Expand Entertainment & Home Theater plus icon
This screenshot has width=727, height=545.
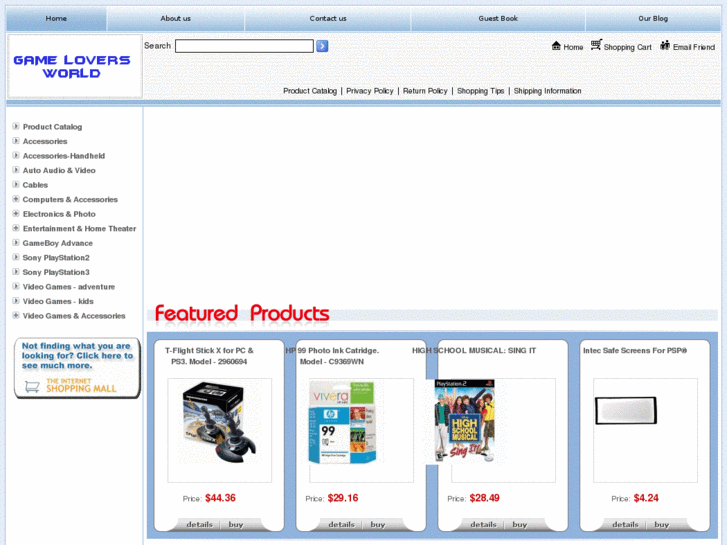[16, 228]
